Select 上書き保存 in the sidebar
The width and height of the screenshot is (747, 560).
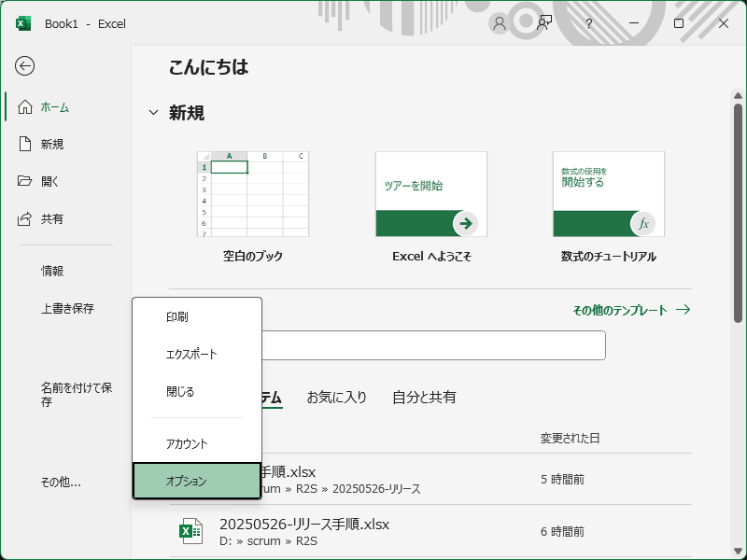[x=67, y=309]
